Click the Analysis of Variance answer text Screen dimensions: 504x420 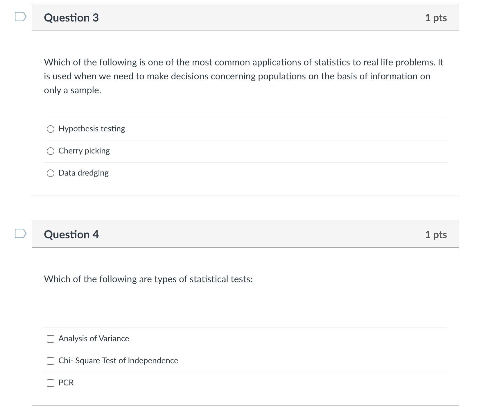94,338
